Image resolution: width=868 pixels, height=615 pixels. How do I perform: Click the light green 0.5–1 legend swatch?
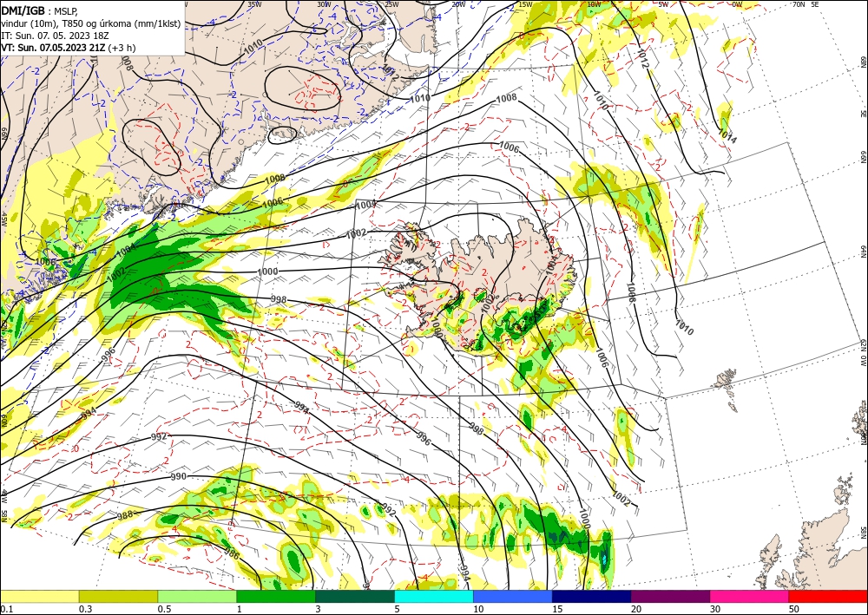[197, 596]
